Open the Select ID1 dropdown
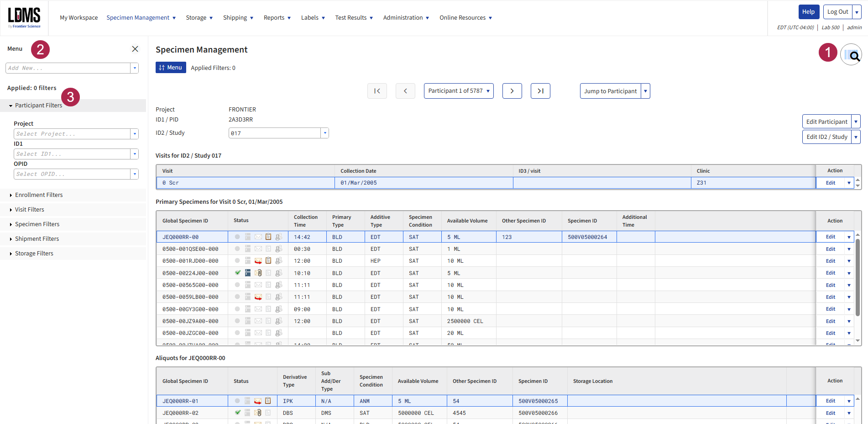The width and height of the screenshot is (868, 424). [135, 154]
